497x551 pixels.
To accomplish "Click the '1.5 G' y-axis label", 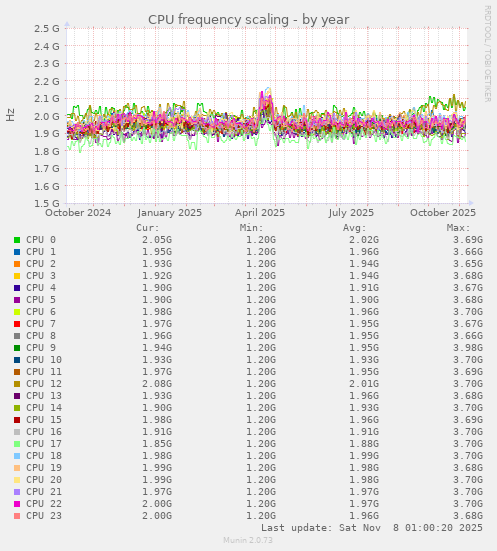I will click(47, 203).
